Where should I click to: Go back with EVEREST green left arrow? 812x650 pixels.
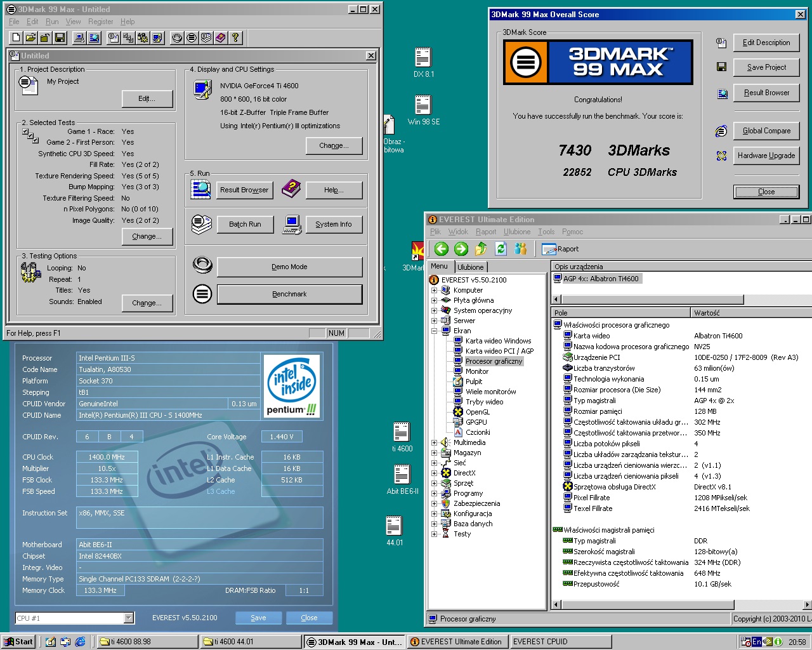click(x=442, y=249)
